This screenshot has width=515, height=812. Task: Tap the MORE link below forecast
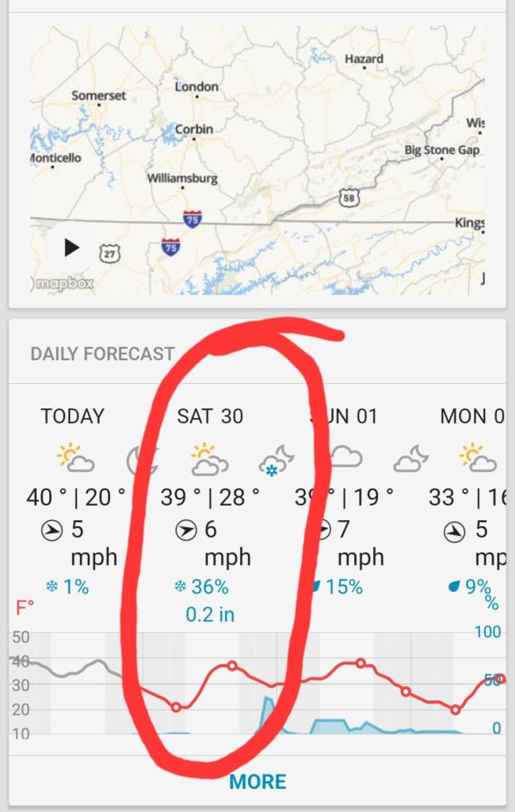(257, 782)
